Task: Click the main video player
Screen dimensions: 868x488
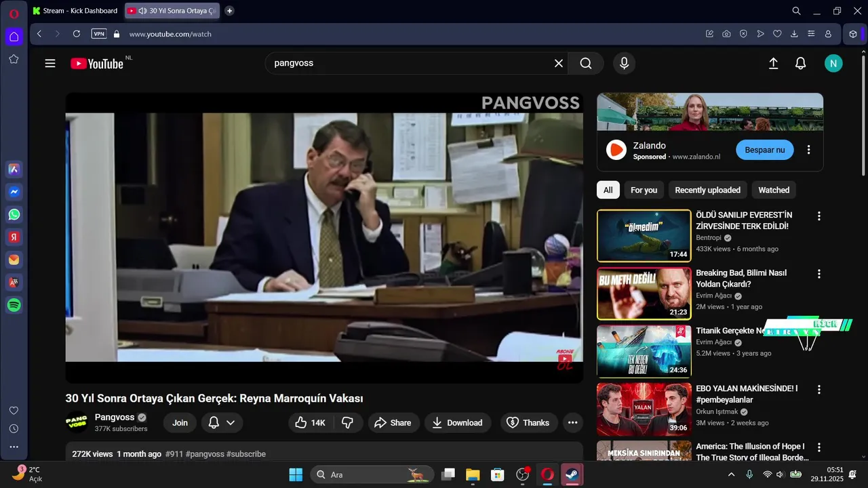Action: click(x=324, y=238)
